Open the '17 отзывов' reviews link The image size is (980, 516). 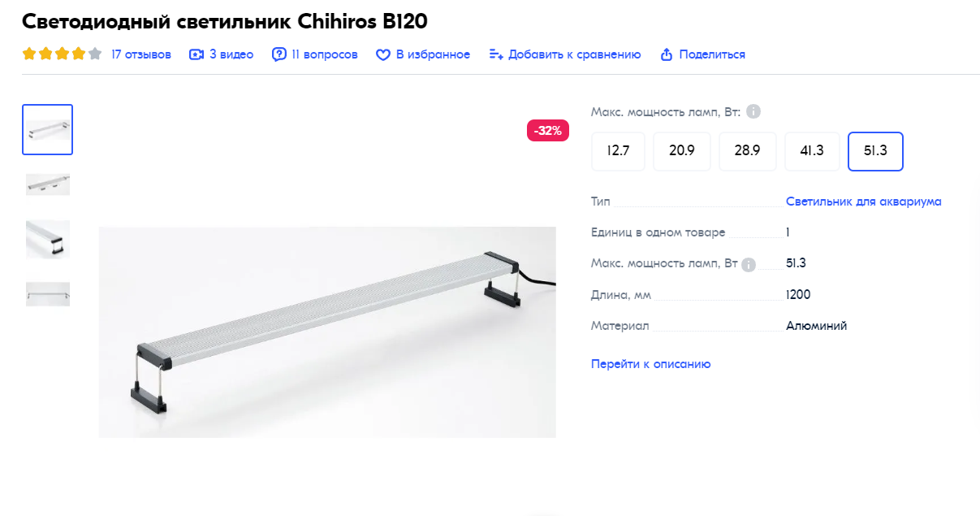click(141, 54)
